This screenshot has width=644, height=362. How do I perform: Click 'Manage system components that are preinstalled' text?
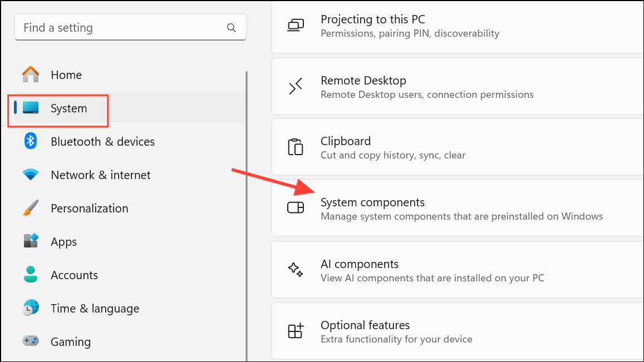tap(461, 216)
